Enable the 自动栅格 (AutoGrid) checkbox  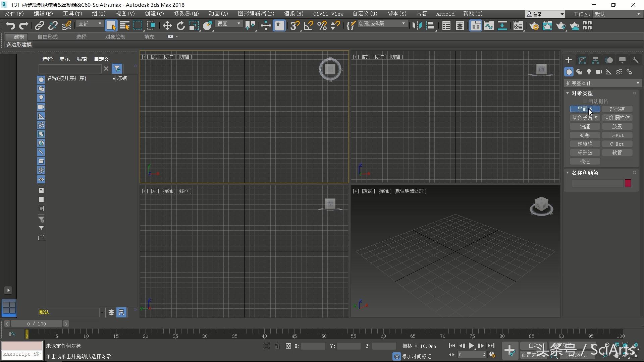(585, 101)
